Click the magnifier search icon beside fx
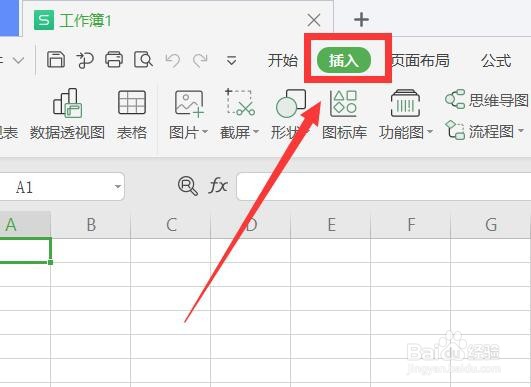The height and width of the screenshot is (387, 531). pyautogui.click(x=188, y=186)
